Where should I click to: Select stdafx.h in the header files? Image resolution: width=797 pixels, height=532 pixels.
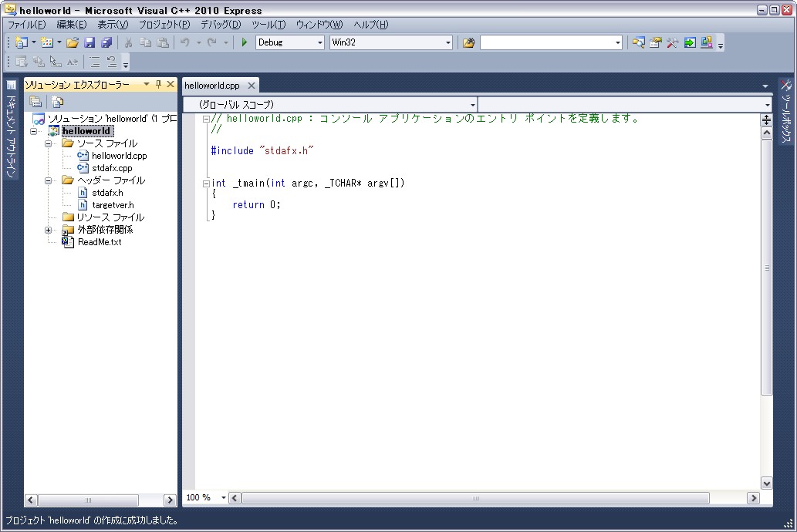pos(107,193)
